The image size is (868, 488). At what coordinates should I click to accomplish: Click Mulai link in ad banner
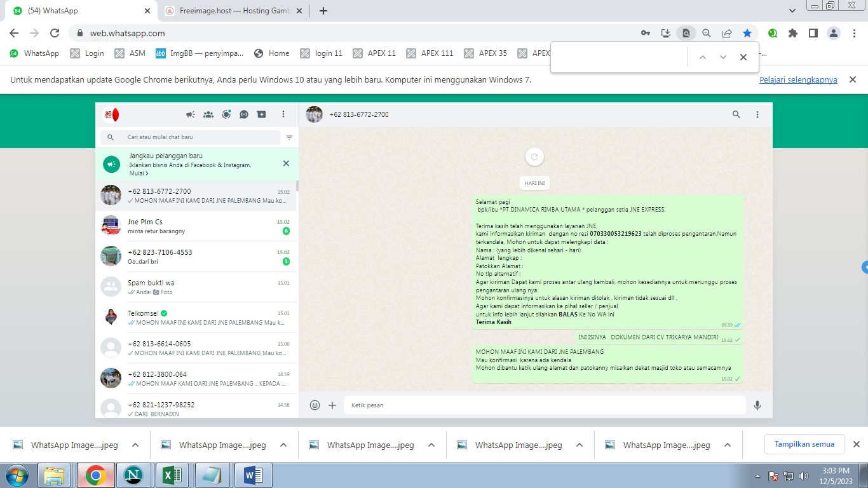point(139,173)
